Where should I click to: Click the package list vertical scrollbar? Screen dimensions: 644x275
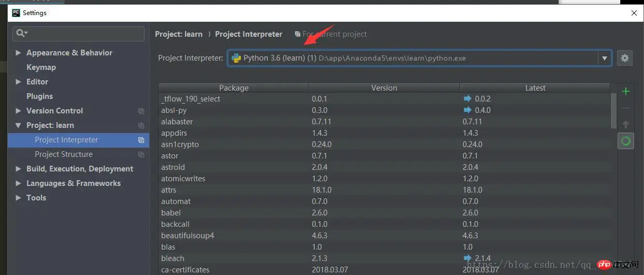click(614, 110)
